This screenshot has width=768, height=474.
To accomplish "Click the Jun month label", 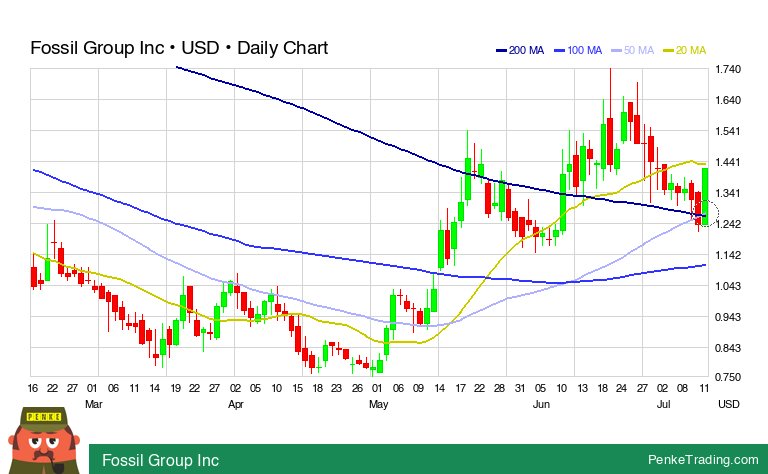I will pyautogui.click(x=541, y=404).
